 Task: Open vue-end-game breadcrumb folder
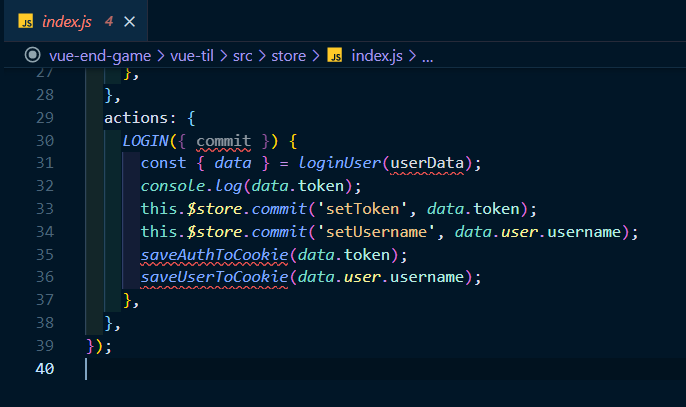point(100,56)
